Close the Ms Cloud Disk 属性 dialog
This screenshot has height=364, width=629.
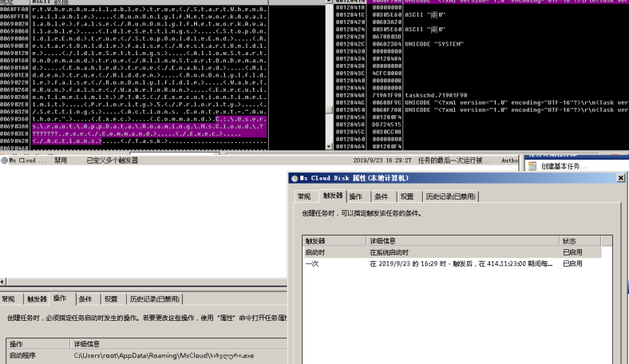point(620,178)
